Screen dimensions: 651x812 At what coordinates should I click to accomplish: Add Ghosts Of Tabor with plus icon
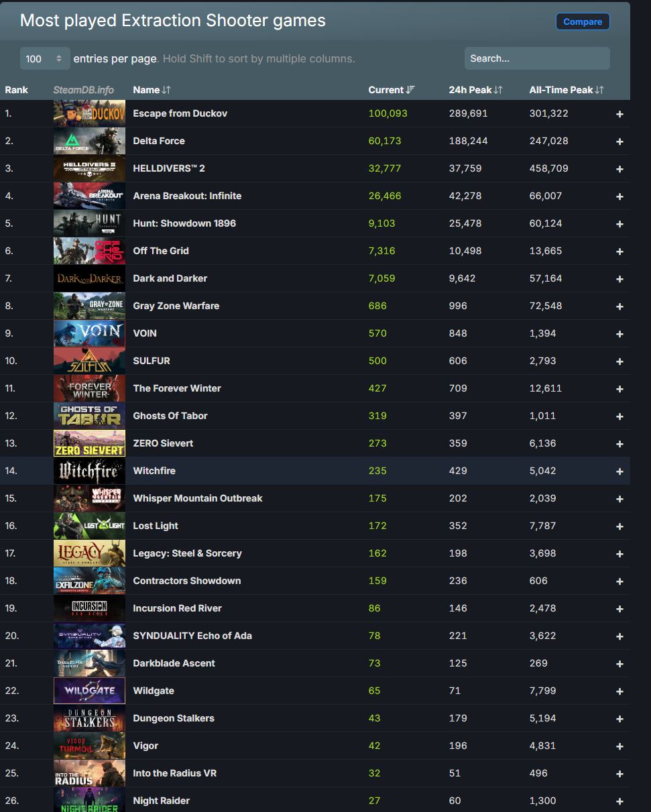click(x=619, y=416)
